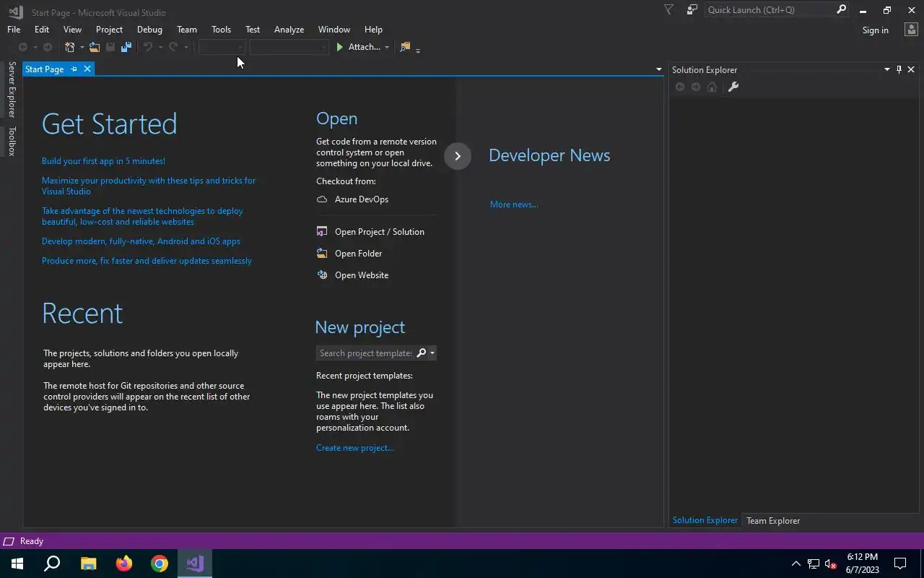Open the notifications flag icon
Screen dimensions: 924x578
tap(668, 9)
